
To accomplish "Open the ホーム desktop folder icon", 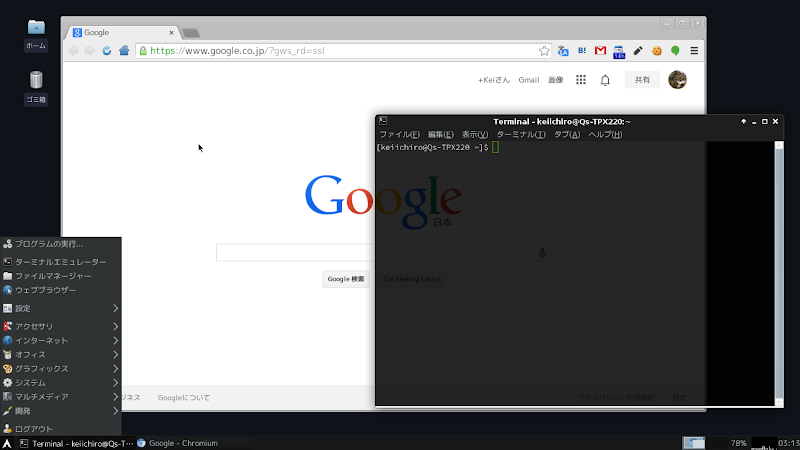I will 36,35.
